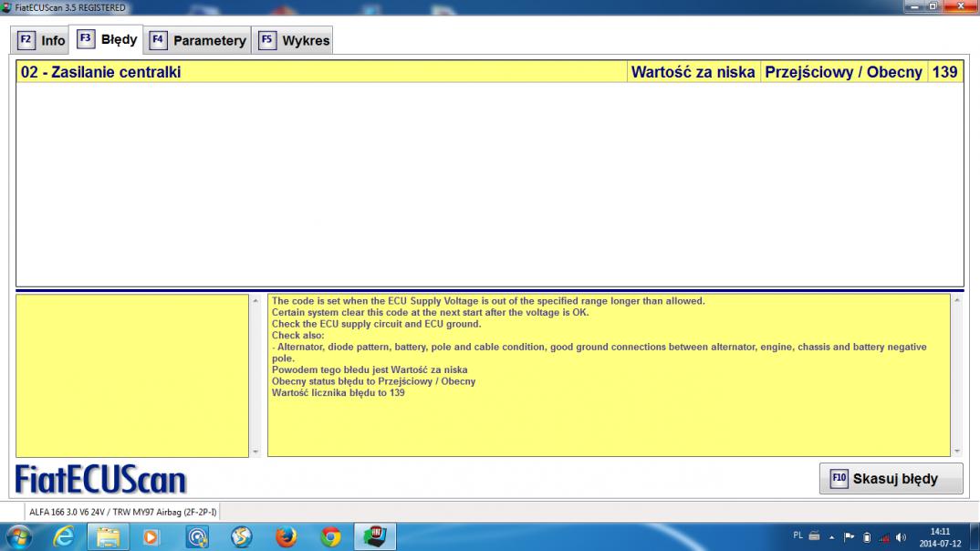Click the error counter value 139
This screenshot has height=551, width=980.
[x=945, y=72]
